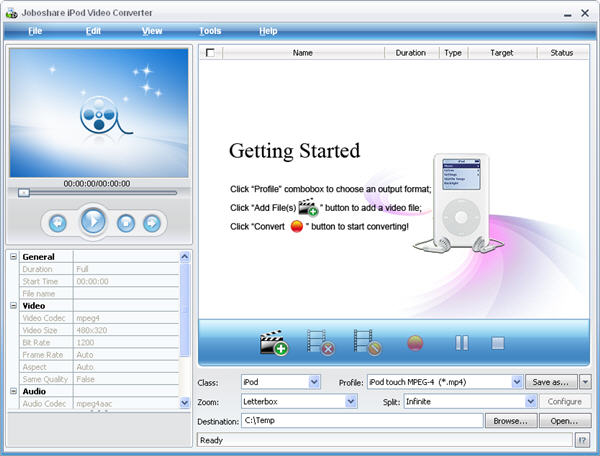
Task: Click the Open... destination button
Action: tap(564, 421)
